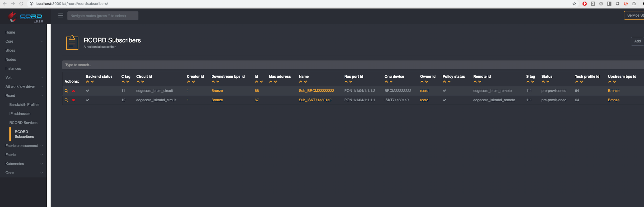This screenshot has width=644, height=207.
Task: Expand Att workflow driver section
Action: [x=24, y=86]
